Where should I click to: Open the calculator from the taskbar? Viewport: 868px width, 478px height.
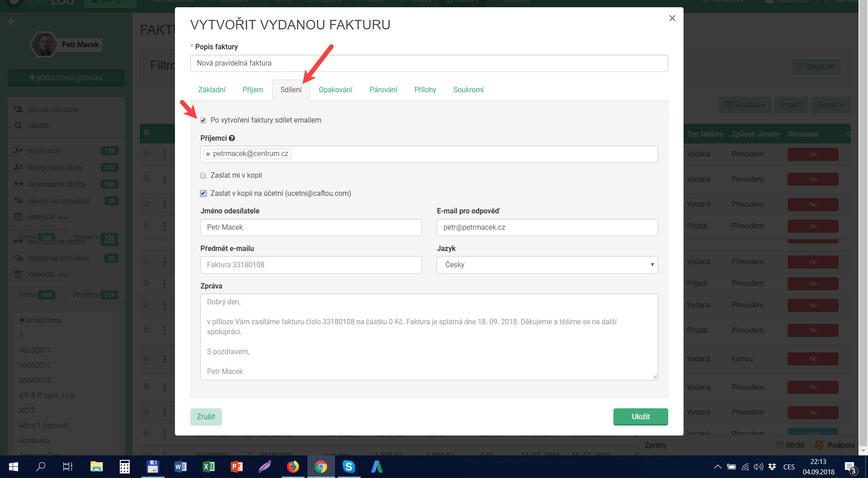click(124, 467)
